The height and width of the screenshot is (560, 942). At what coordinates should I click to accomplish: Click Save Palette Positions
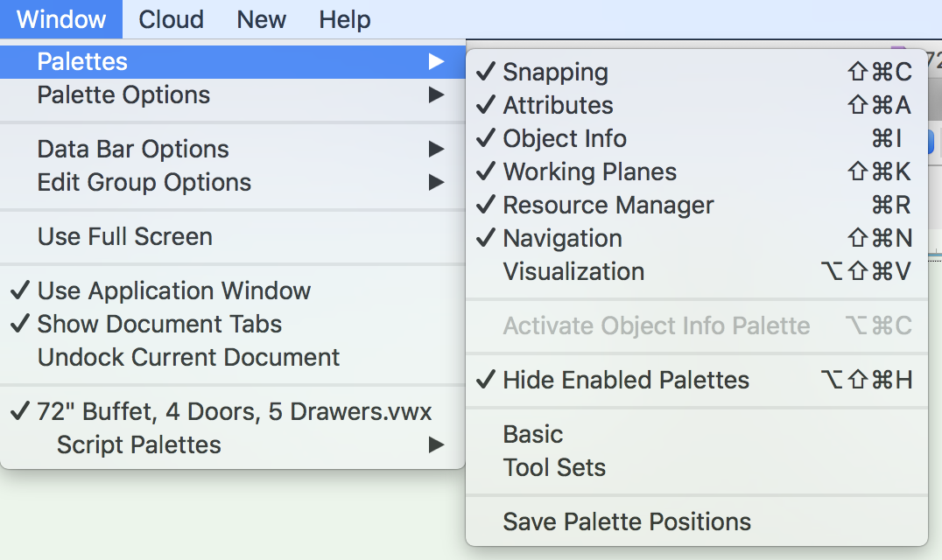(627, 521)
